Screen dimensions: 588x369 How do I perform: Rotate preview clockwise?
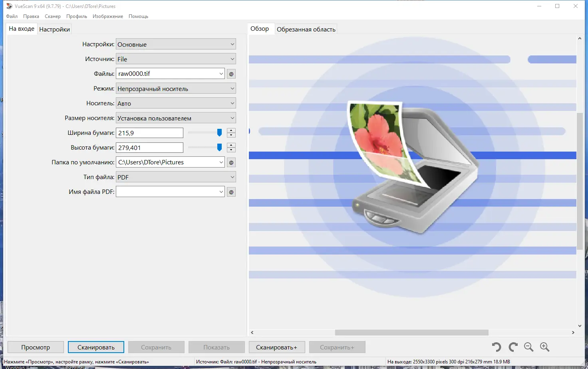click(x=513, y=347)
